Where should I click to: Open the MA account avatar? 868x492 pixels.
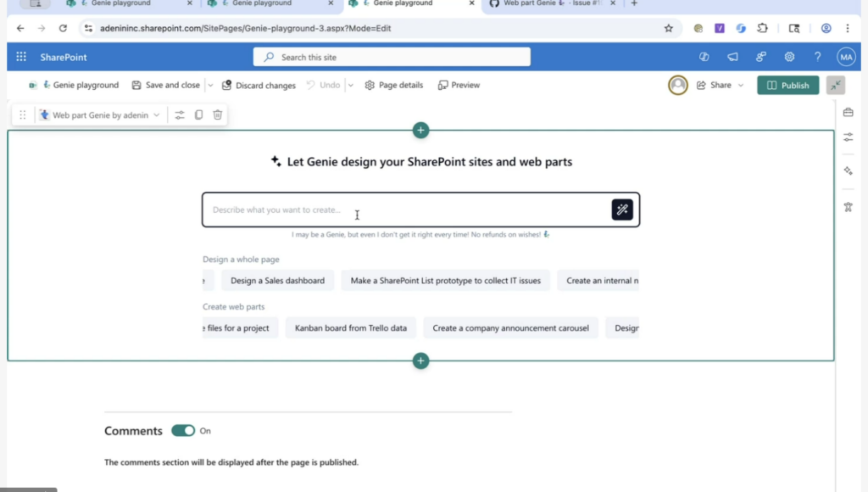pyautogui.click(x=846, y=57)
